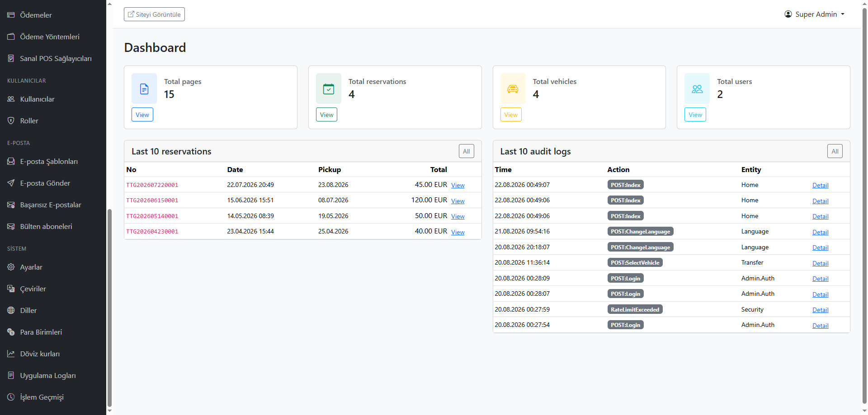The height and width of the screenshot is (415, 868).
Task: Click View button under Total vehicles
Action: pyautogui.click(x=511, y=115)
